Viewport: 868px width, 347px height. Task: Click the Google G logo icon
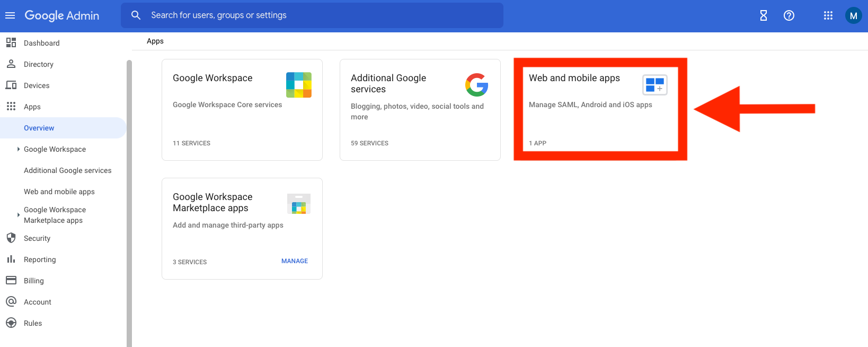click(476, 85)
